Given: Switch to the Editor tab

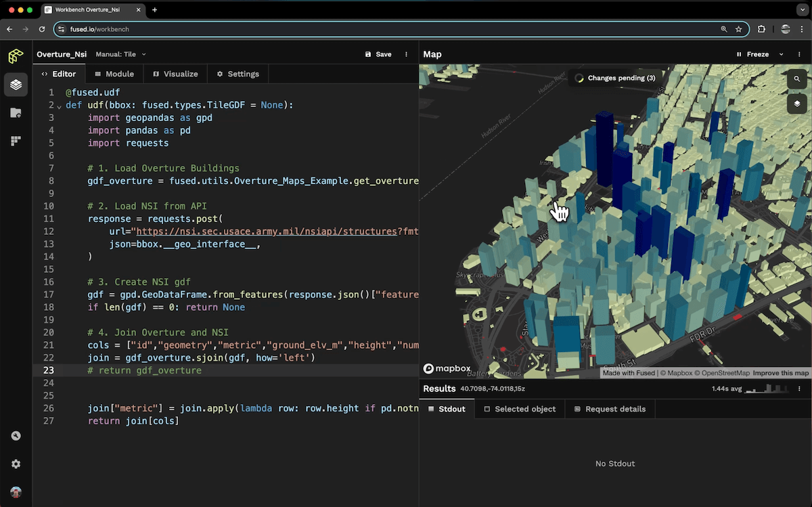Looking at the screenshot, I should pyautogui.click(x=58, y=74).
